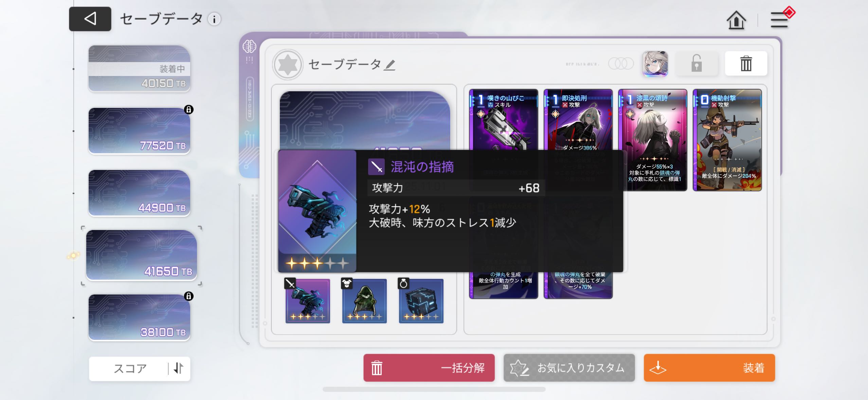
Task: Toggle the padlock for this save data
Action: (697, 63)
